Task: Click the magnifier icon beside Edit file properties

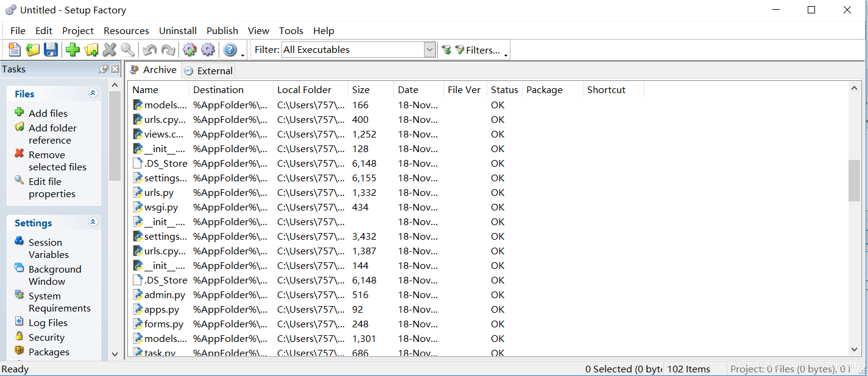Action: [x=19, y=180]
